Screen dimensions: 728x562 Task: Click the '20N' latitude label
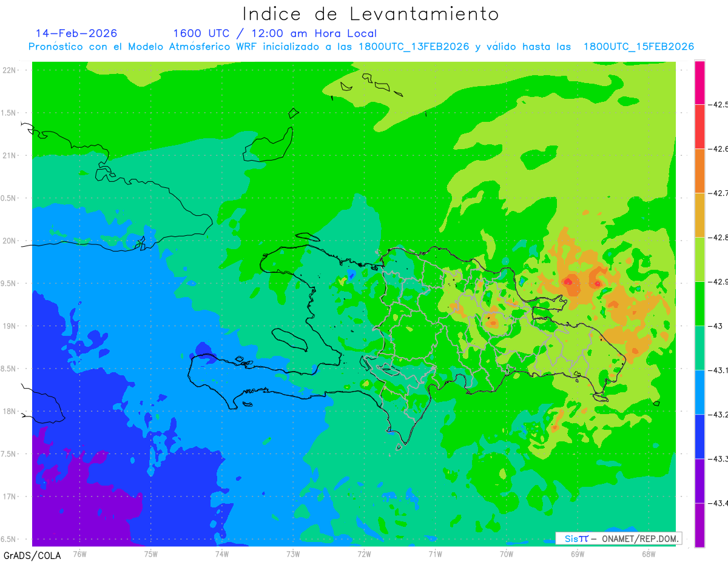[9, 241]
